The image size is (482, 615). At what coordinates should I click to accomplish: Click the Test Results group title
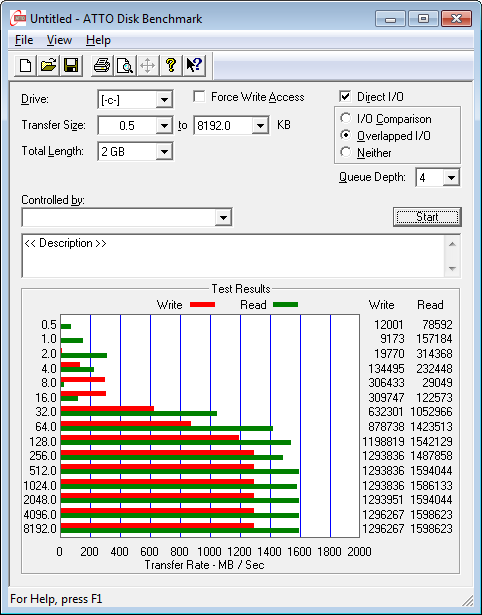[241, 289]
